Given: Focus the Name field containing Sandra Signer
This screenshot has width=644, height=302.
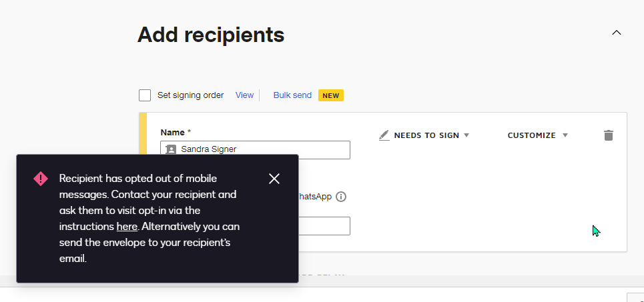Looking at the screenshot, I should click(264, 150).
